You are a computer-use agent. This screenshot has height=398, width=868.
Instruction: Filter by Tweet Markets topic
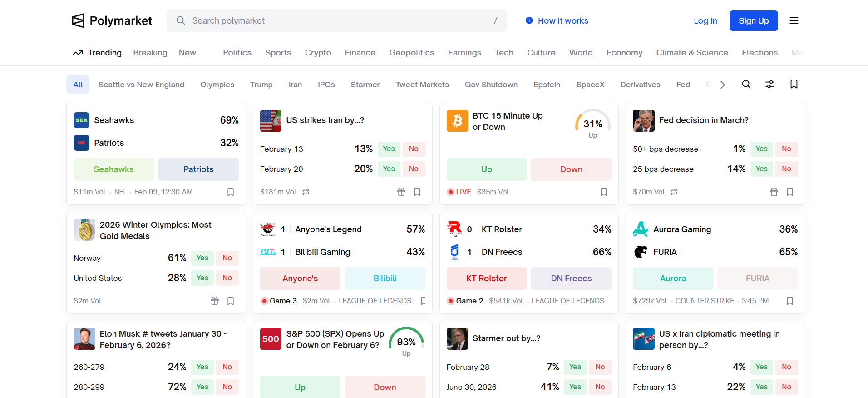(422, 85)
